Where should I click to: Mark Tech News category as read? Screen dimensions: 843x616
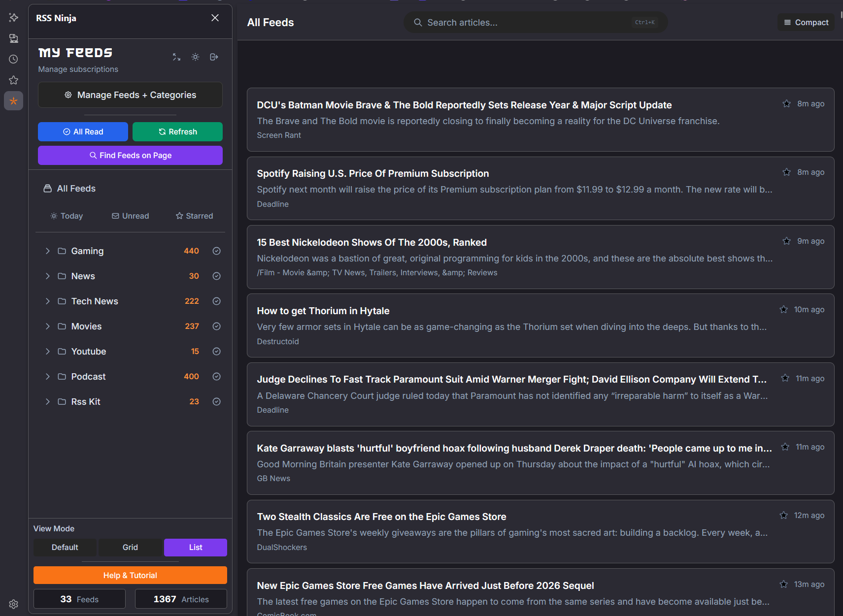pos(216,301)
